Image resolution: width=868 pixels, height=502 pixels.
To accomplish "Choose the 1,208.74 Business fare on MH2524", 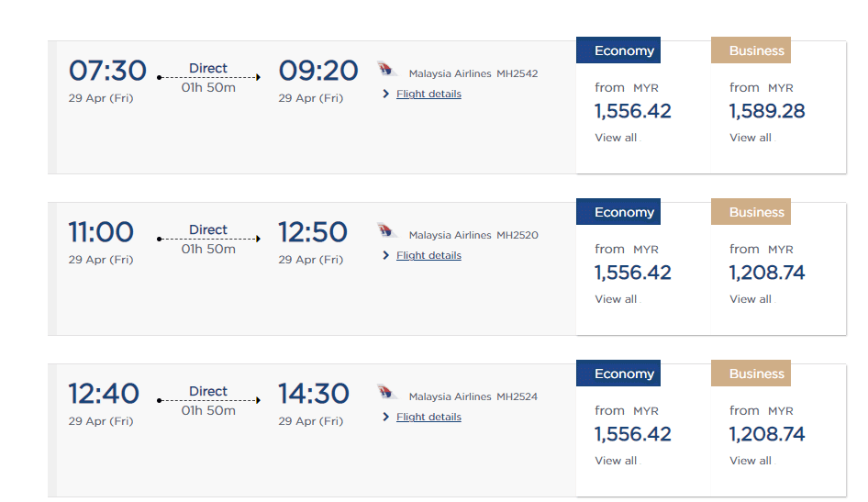I will [767, 434].
